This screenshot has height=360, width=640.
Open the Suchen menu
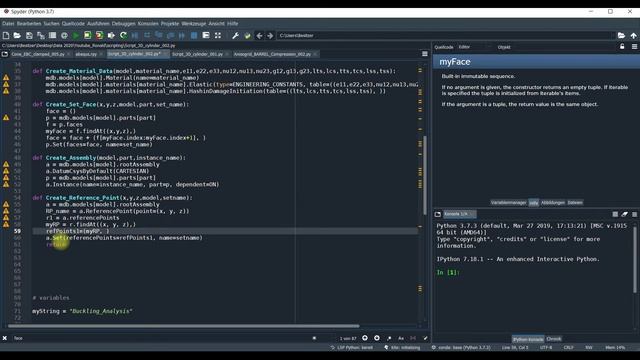coord(51,24)
